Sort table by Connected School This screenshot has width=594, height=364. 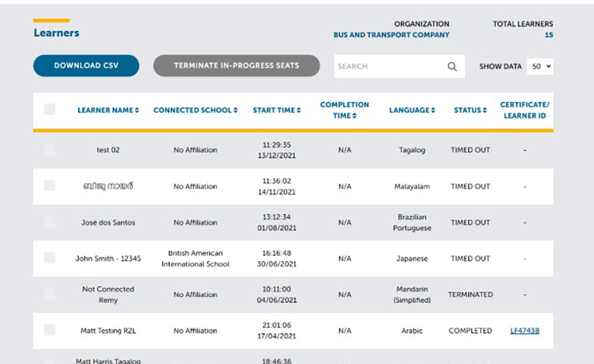[195, 110]
